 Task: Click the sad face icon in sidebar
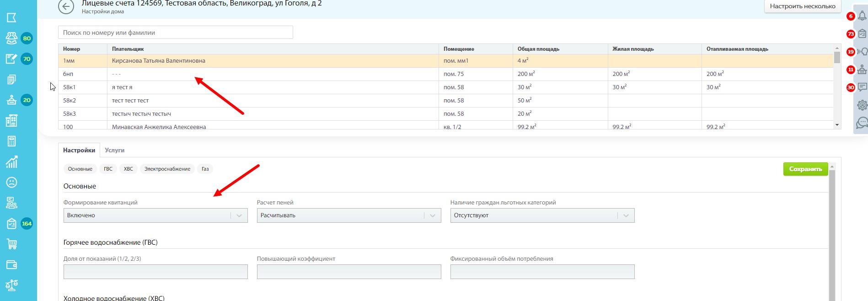click(12, 183)
